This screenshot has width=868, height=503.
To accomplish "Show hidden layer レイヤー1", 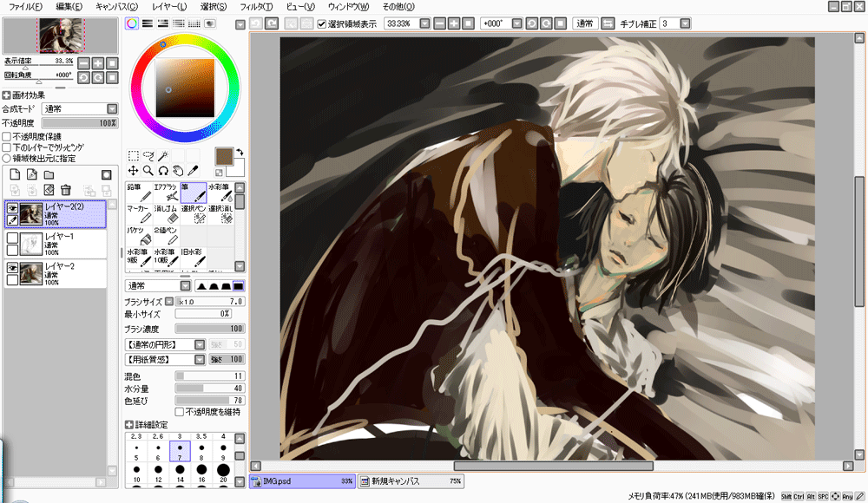I will point(12,238).
